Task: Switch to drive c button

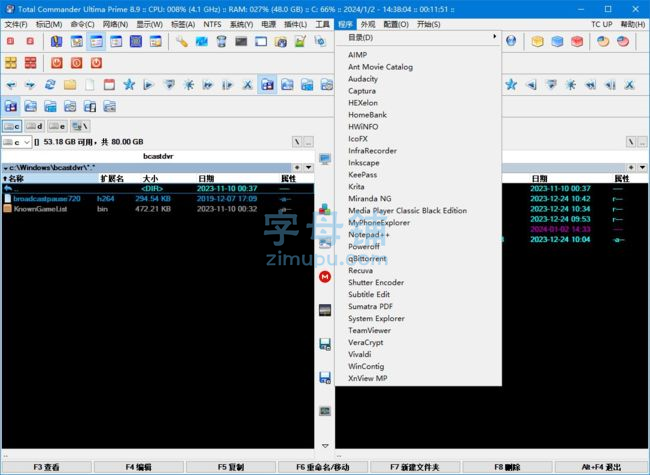Action: (x=12, y=126)
